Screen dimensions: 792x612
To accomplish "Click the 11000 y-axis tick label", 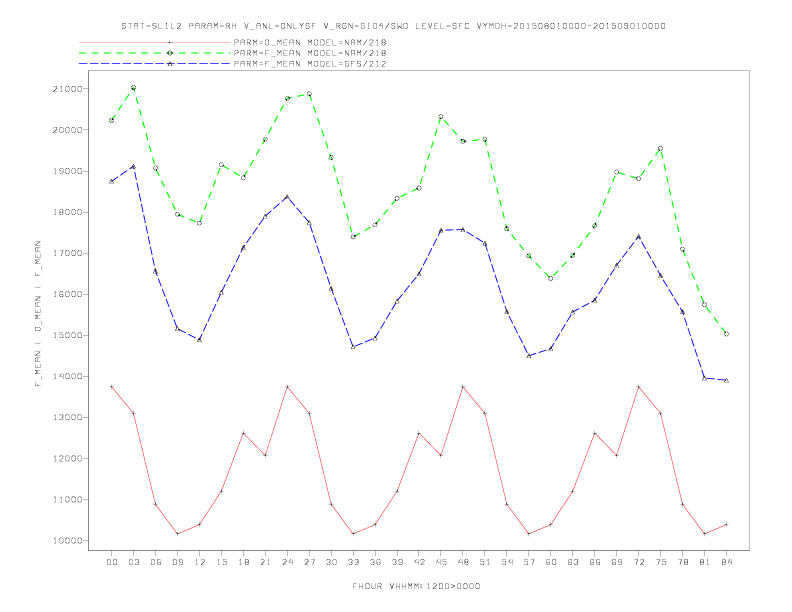I will (67, 499).
